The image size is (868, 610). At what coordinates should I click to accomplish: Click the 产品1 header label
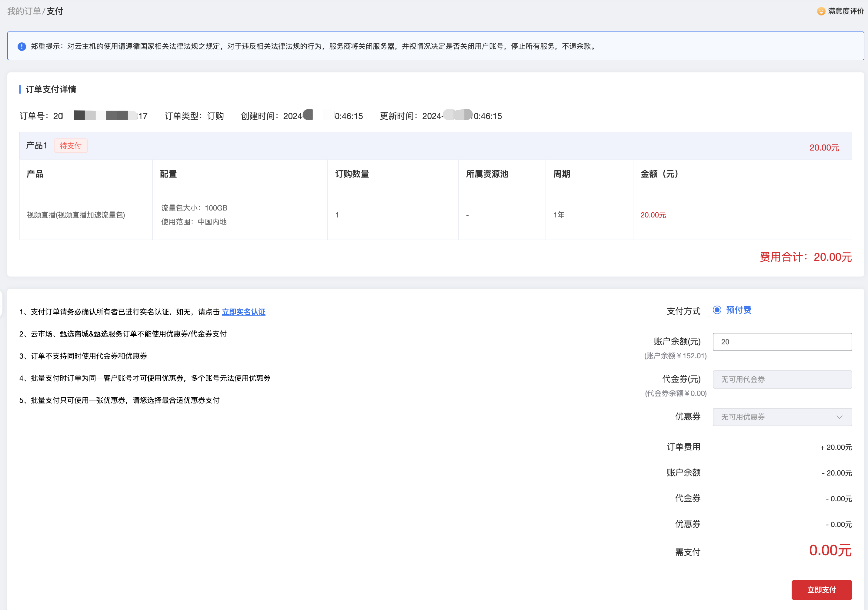point(37,146)
